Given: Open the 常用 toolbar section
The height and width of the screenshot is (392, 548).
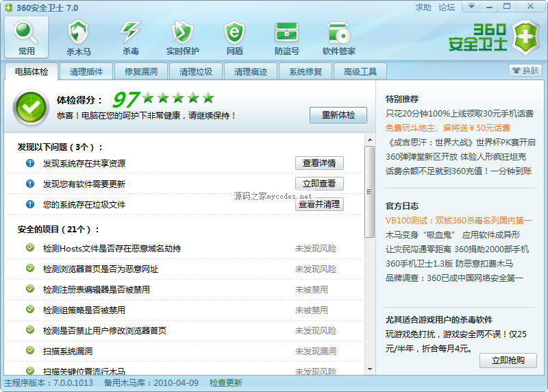Looking at the screenshot, I should (x=26, y=38).
